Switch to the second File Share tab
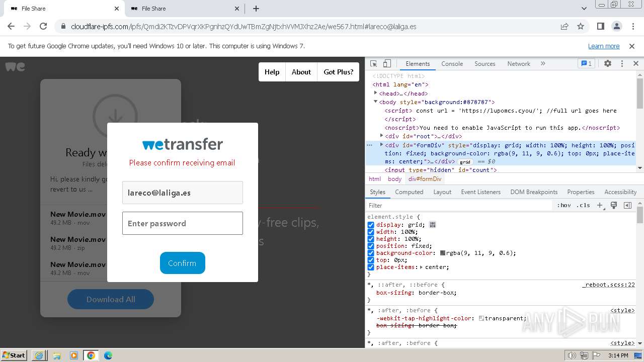644x362 pixels. (x=184, y=9)
